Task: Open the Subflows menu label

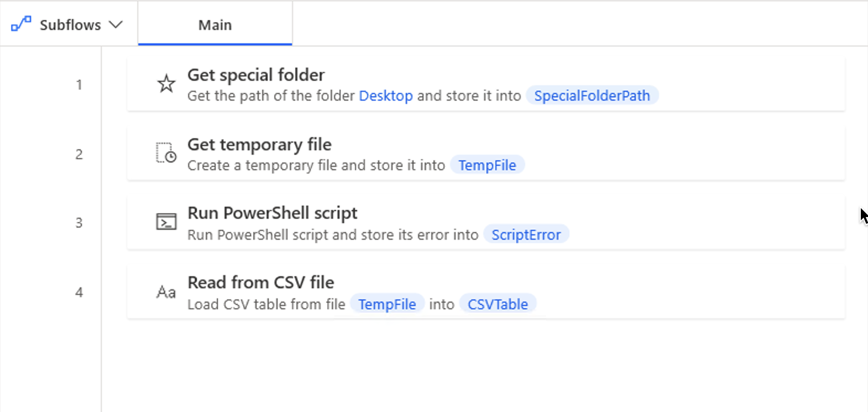Action: pos(70,25)
